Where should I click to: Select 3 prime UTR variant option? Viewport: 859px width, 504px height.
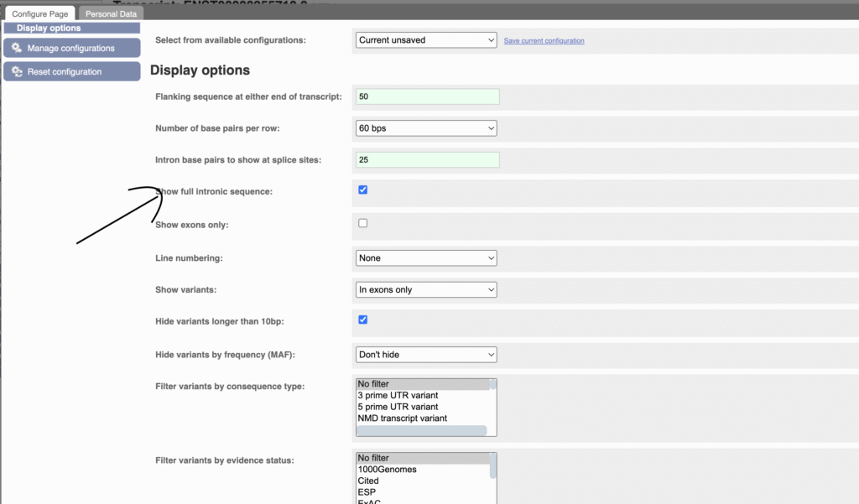[423, 396]
